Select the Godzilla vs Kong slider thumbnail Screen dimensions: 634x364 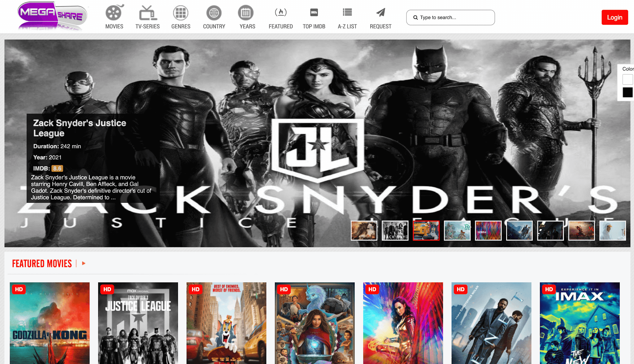click(x=364, y=231)
